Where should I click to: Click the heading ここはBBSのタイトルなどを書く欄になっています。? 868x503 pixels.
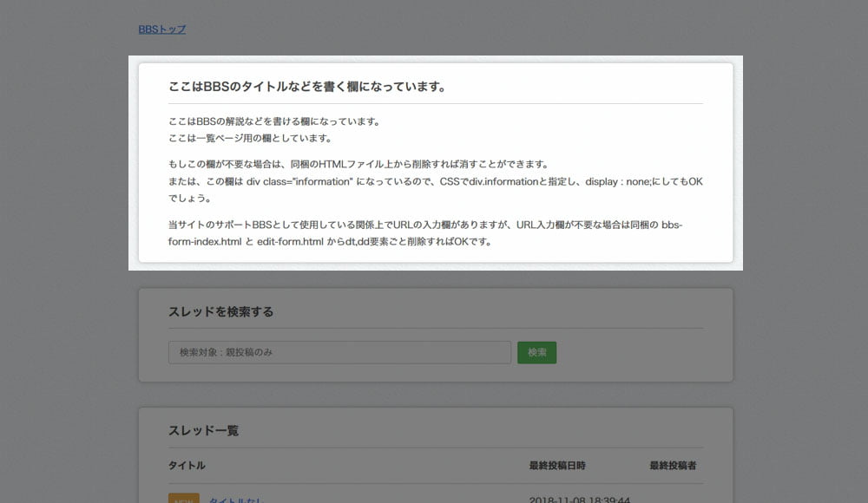pos(307,87)
